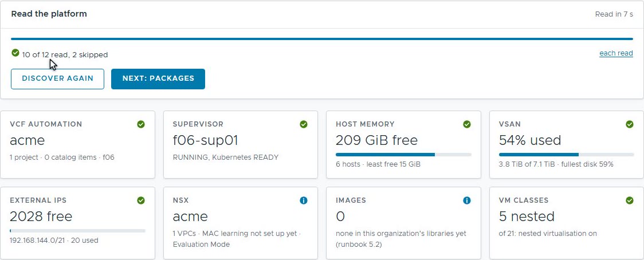Click the '5 nested' value

527,216
